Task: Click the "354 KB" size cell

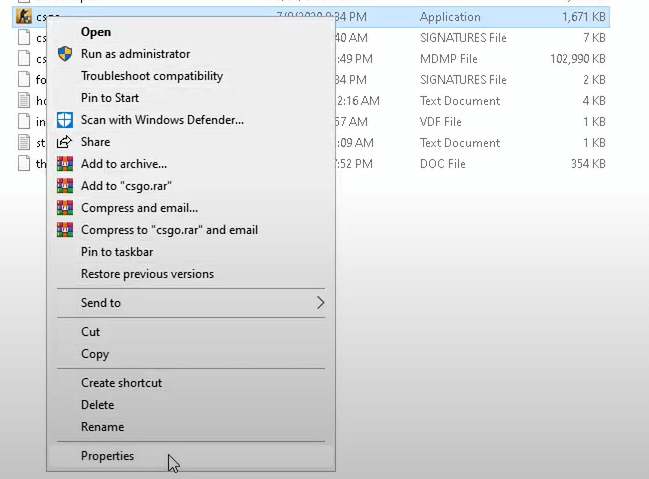Action: tap(588, 164)
